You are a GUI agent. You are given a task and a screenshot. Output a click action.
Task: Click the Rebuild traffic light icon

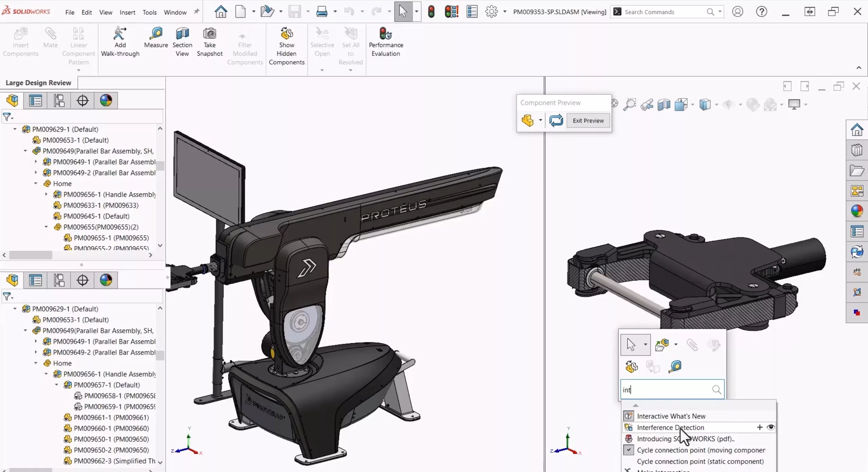tap(431, 12)
